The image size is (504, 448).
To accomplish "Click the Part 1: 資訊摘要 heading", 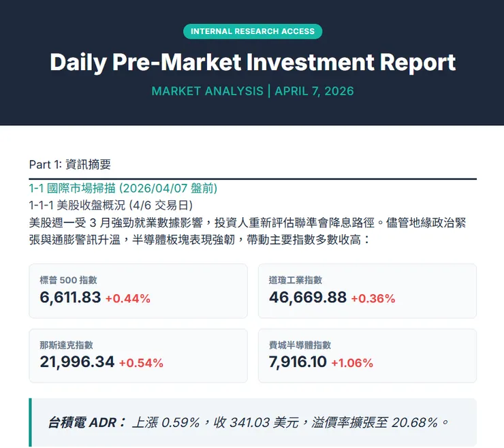I will coord(70,164).
